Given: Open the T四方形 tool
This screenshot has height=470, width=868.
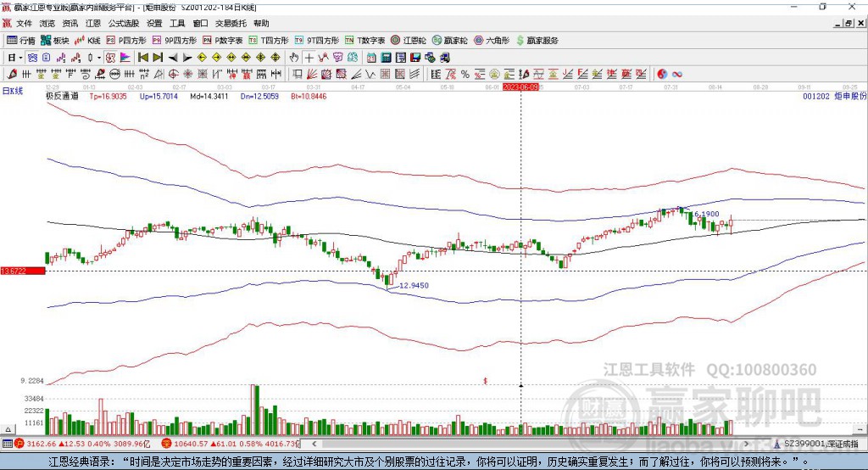Looking at the screenshot, I should tap(269, 41).
